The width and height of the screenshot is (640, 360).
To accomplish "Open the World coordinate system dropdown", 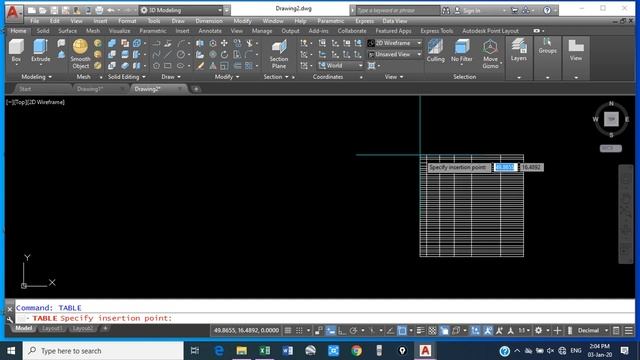I will point(340,65).
